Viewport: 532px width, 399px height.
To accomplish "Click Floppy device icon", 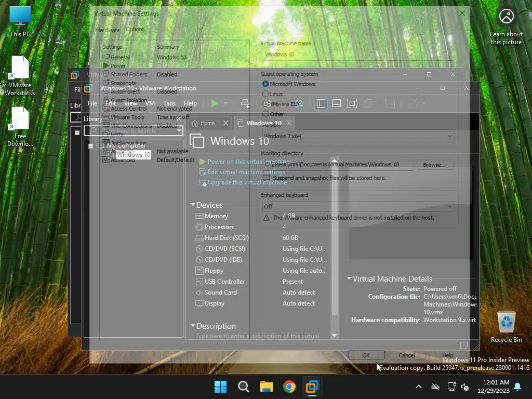I will point(199,270).
